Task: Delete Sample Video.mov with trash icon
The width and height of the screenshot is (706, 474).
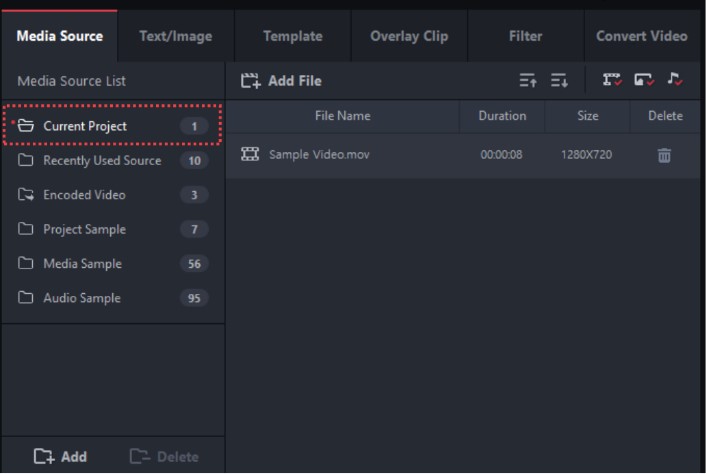Action: tap(664, 155)
